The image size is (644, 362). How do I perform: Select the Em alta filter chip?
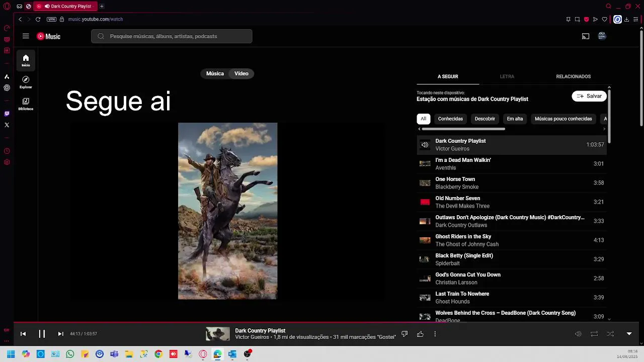coord(515,119)
